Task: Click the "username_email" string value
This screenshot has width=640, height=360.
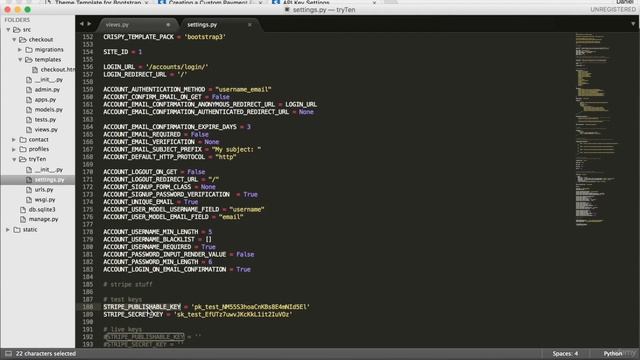Action: pos(243,89)
